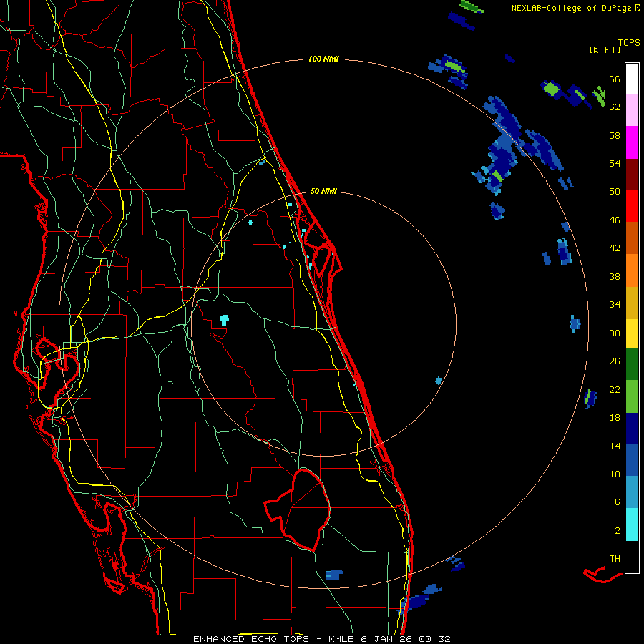Viewport: 644px width, 644px height.
Task: Click the black TH threshold legend swatch
Action: (x=632, y=557)
